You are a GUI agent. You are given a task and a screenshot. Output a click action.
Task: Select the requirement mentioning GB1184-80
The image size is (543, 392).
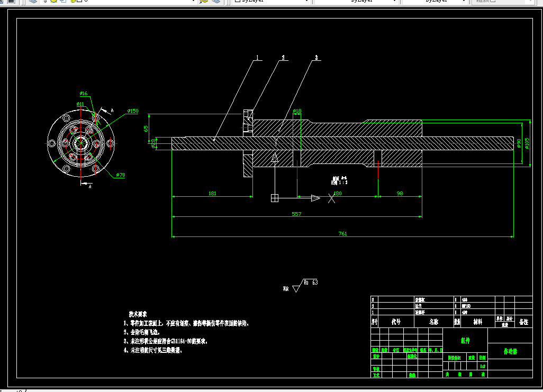[x=166, y=341]
